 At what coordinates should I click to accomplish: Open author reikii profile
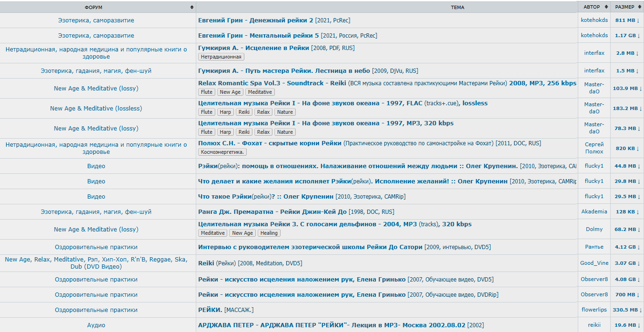pos(594,325)
